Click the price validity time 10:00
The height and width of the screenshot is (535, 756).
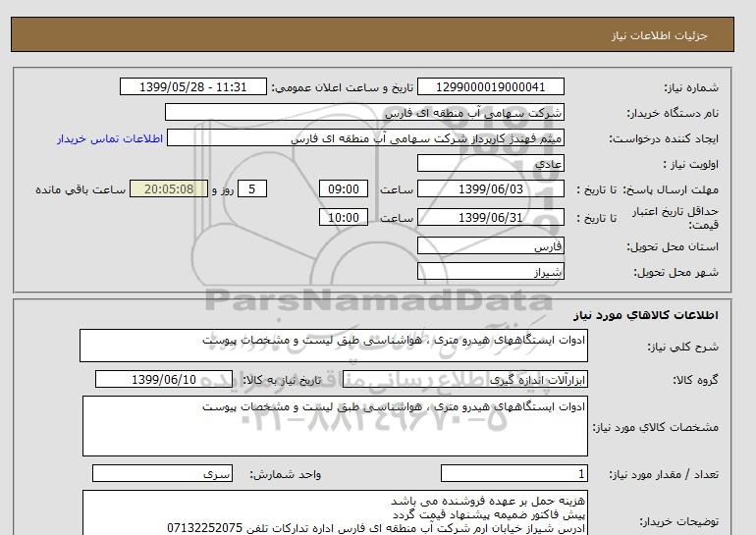[344, 217]
